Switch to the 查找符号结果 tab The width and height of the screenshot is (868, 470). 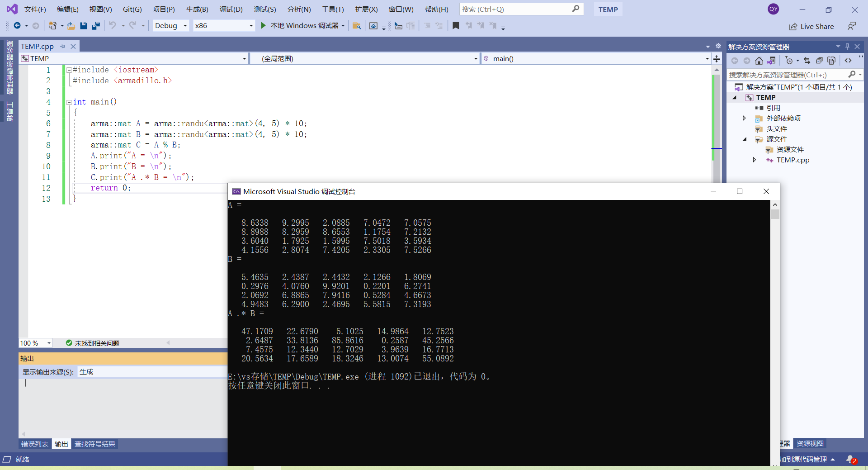click(95, 444)
